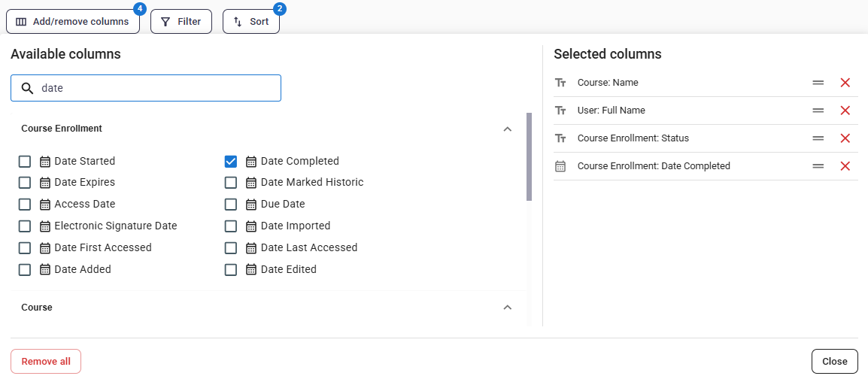Tick the Date Last Accessed checkbox
This screenshot has height=379, width=868.
[231, 248]
